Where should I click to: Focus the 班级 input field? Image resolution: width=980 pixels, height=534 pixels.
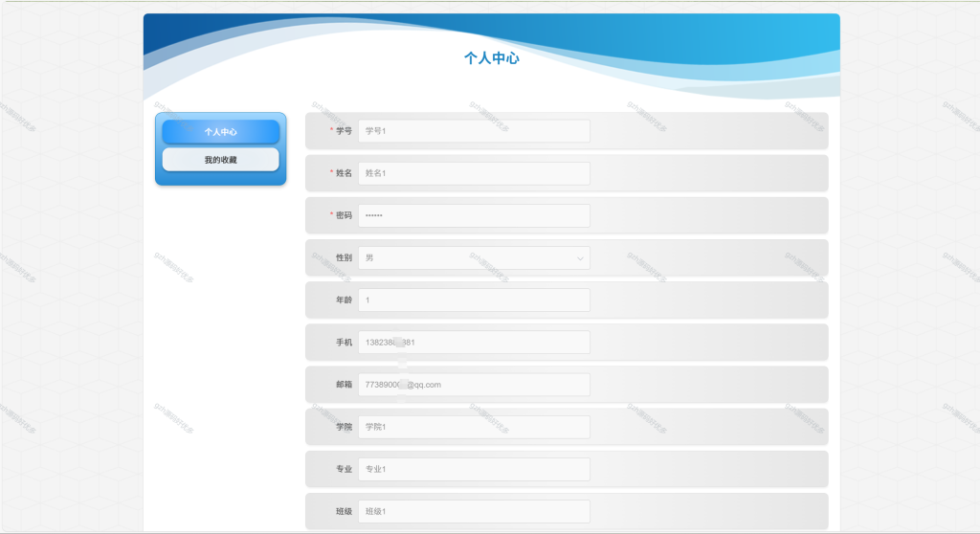click(474, 511)
